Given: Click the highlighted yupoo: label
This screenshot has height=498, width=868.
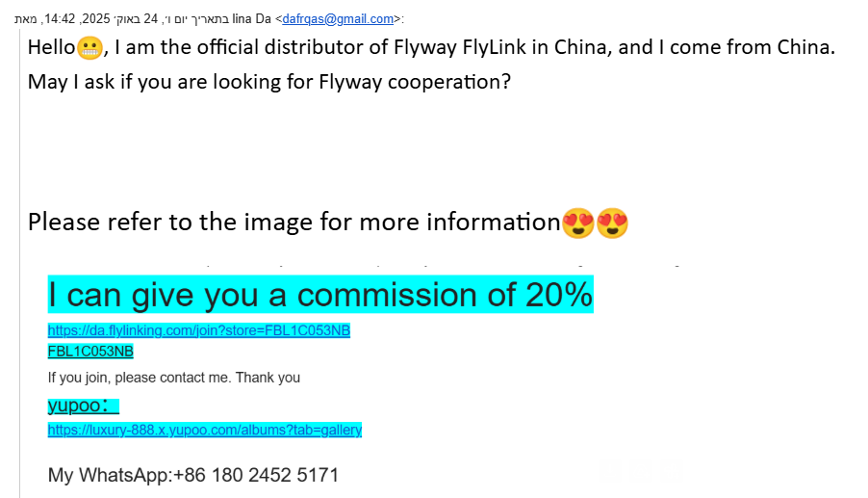Looking at the screenshot, I should [x=83, y=406].
